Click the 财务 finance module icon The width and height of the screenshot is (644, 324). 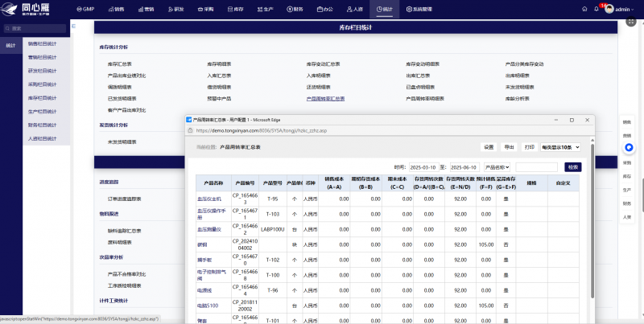(x=291, y=10)
